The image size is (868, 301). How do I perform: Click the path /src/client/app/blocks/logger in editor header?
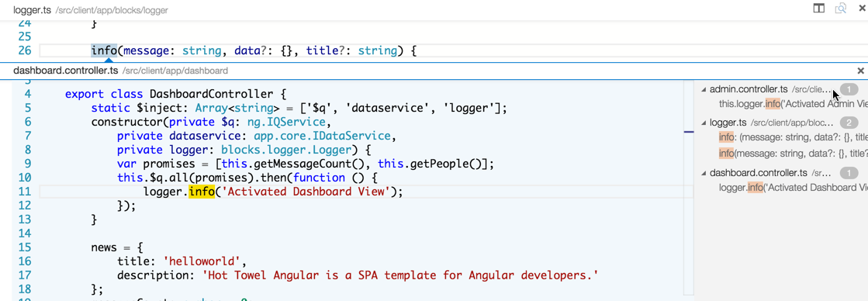[x=112, y=11]
